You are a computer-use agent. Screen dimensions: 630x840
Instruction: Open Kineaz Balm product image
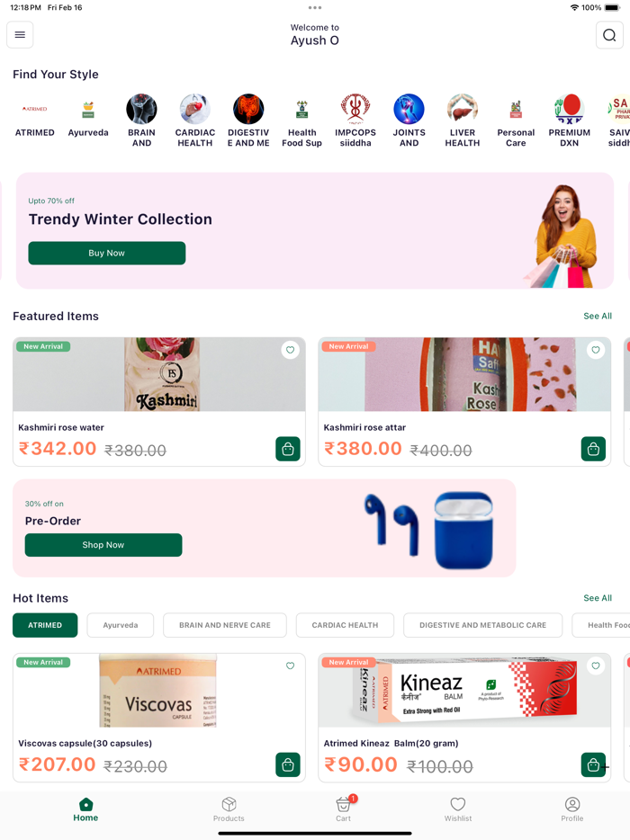tap(464, 690)
